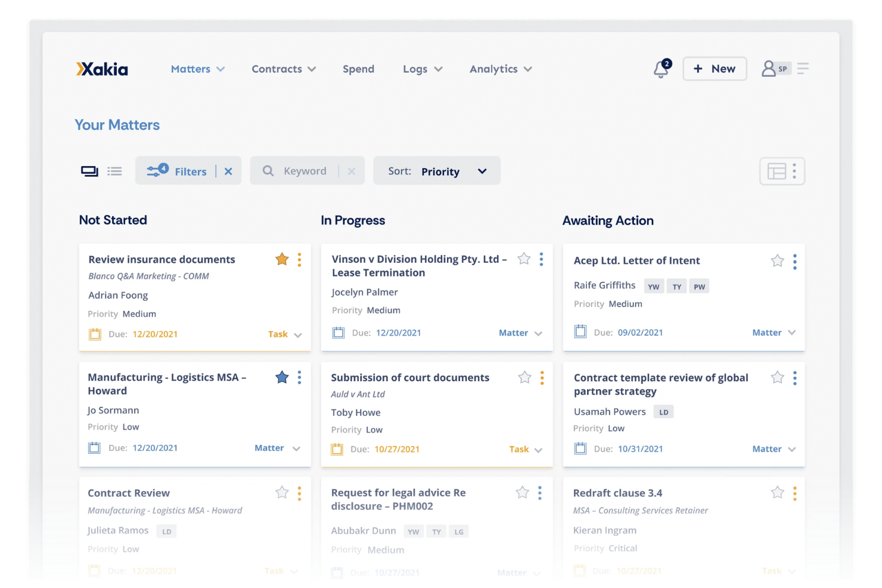This screenshot has width=882, height=588.
Task: Switch to card board view
Action: 89,172
